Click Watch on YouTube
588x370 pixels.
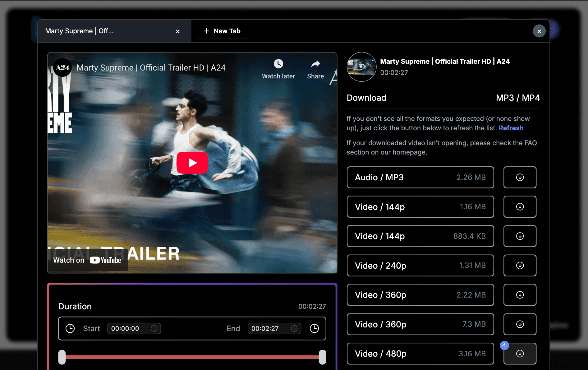pyautogui.click(x=87, y=260)
